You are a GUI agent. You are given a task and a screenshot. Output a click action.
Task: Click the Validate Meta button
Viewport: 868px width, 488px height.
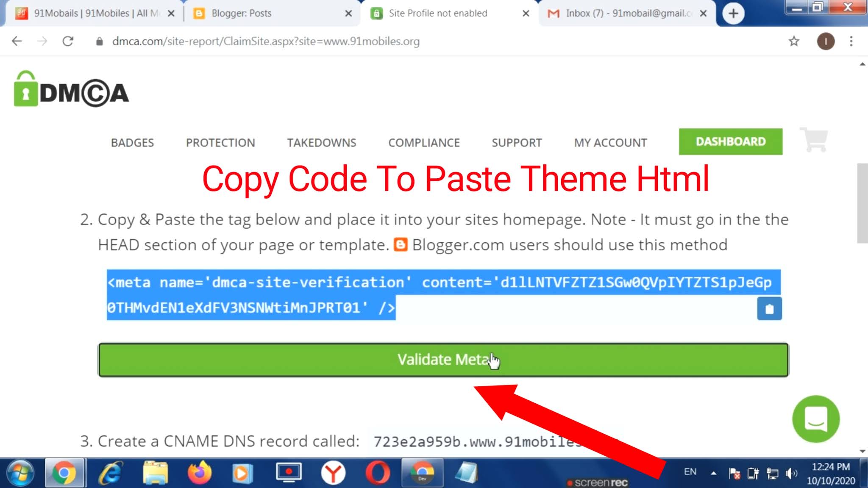(x=443, y=360)
